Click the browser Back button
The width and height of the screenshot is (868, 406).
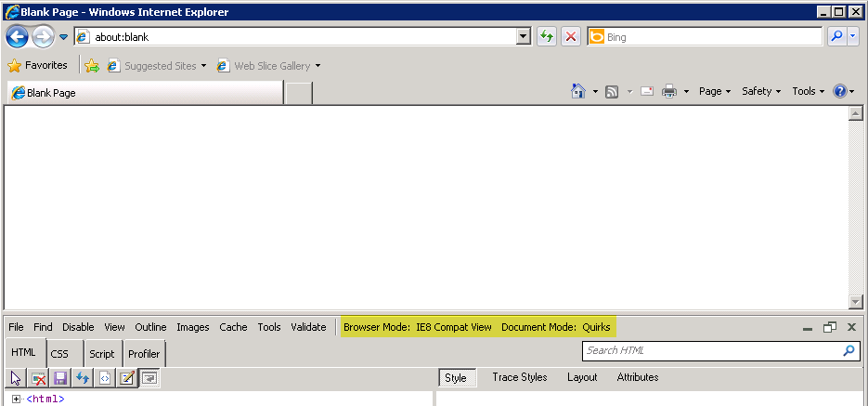(x=17, y=37)
